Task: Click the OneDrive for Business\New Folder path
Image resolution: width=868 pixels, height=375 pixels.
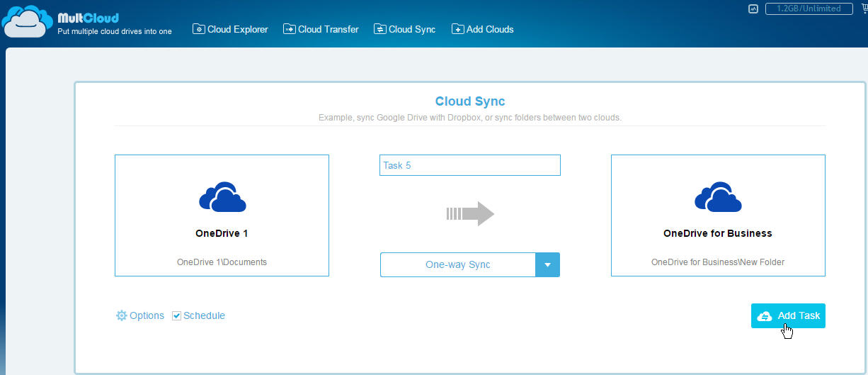Action: (x=718, y=262)
